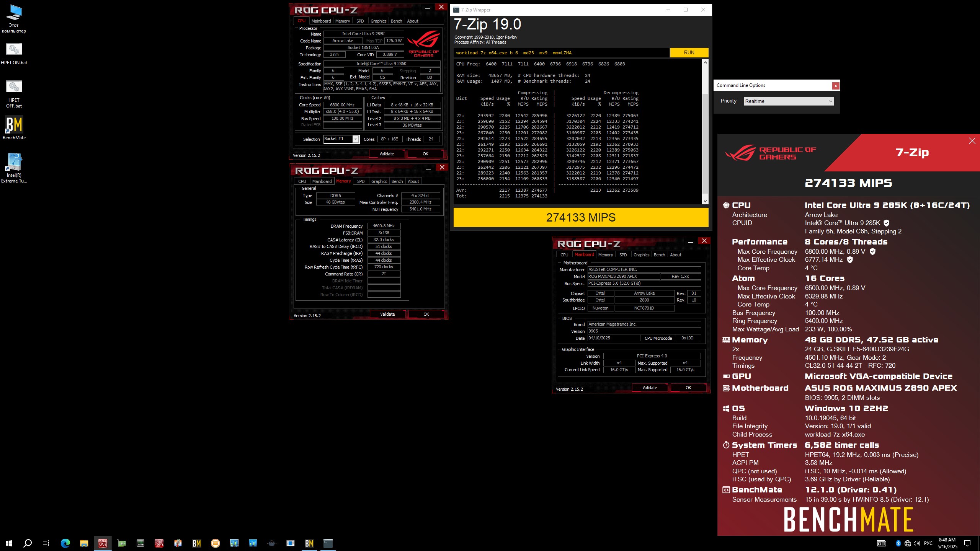Screen dimensions: 980x551
Task: Switch to the 7-Zip Wrapper console taskbar icon
Action: (328, 543)
